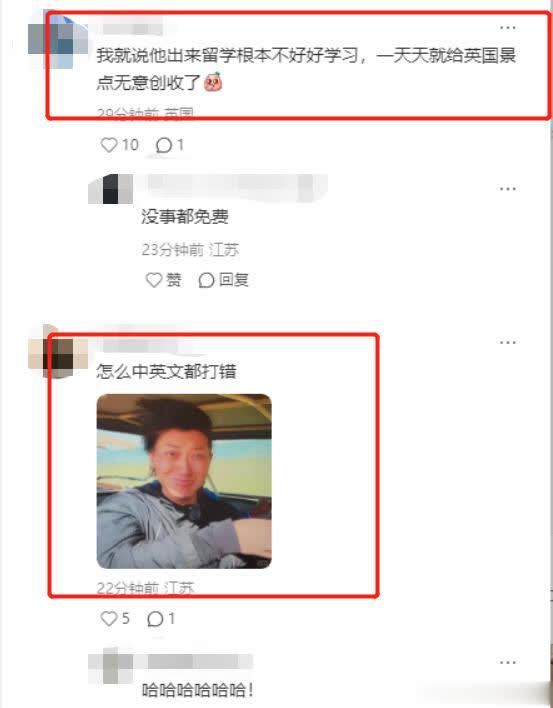
Task: Open more options for '哈哈哈哈哈哈' reply
Action: tap(508, 663)
